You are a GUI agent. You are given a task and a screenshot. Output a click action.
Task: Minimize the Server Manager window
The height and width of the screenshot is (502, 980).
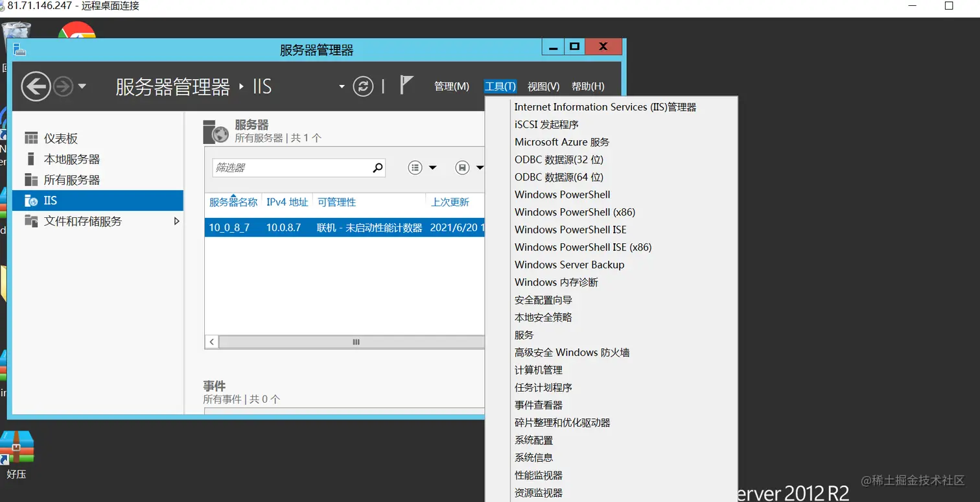click(x=553, y=47)
